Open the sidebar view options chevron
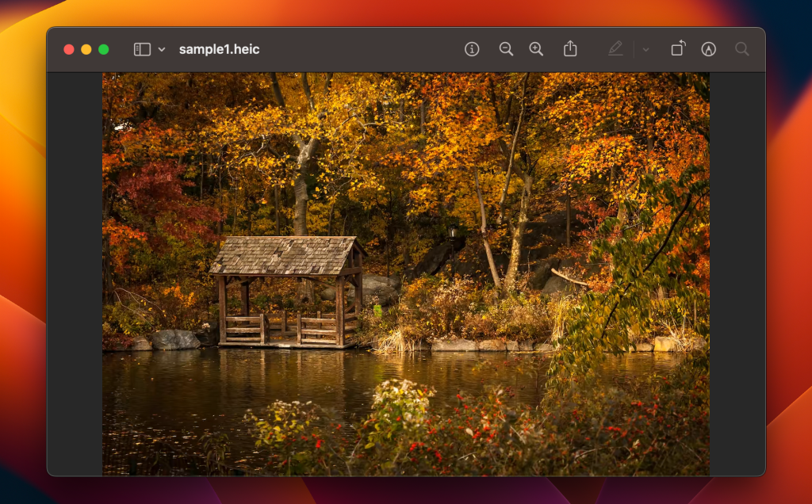Screen dimensions: 812x504 [162, 50]
